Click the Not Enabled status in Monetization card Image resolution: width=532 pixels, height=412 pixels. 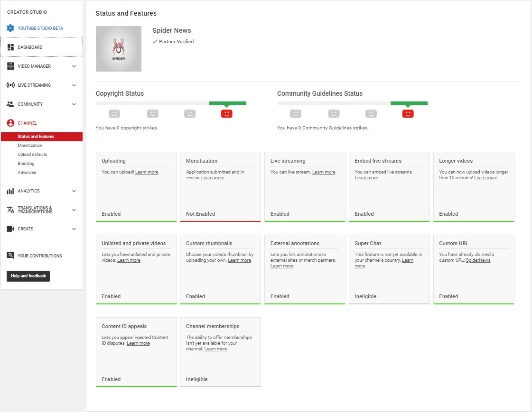pos(201,214)
